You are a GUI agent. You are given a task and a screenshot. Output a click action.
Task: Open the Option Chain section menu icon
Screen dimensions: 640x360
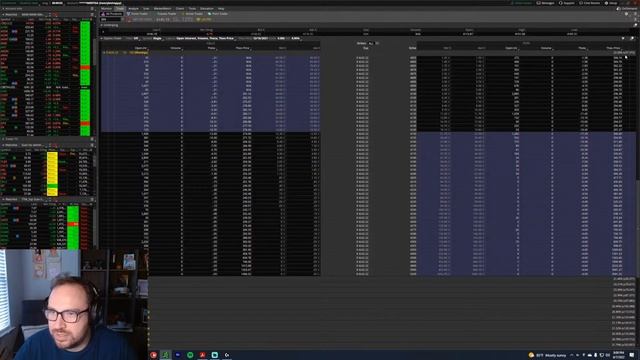[632, 38]
